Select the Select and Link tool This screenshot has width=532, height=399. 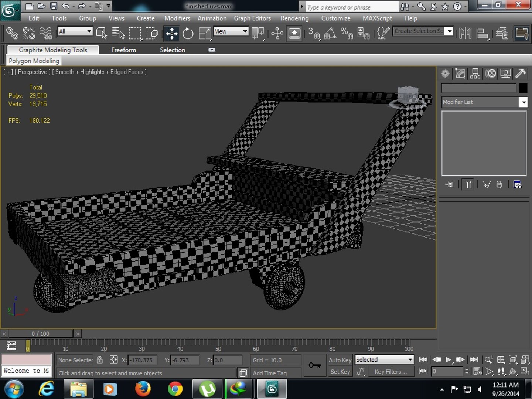coord(12,34)
